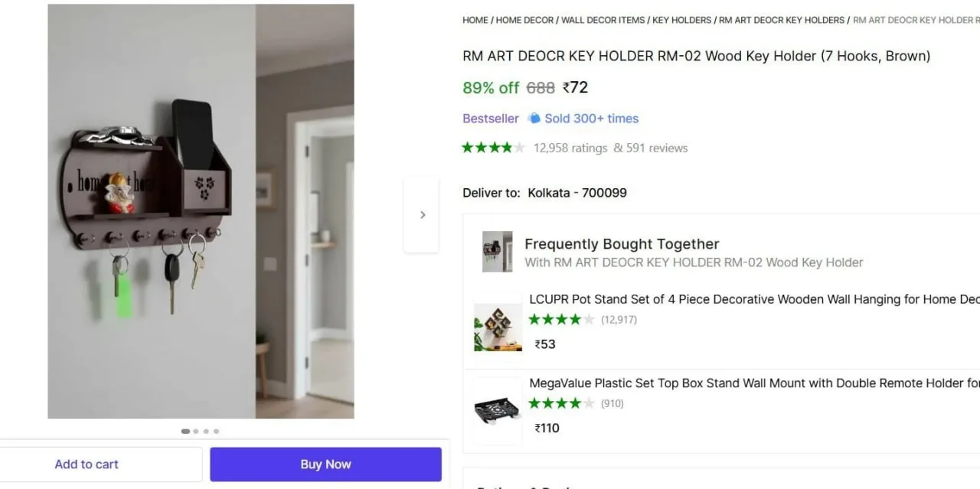Viewport: 980px width, 489px height.
Task: Open the MegaValue Set Top Box stand thumbnail
Action: (498, 411)
